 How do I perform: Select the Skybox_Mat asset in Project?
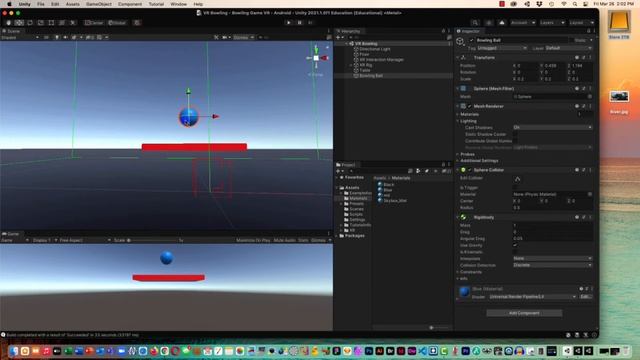coord(392,200)
